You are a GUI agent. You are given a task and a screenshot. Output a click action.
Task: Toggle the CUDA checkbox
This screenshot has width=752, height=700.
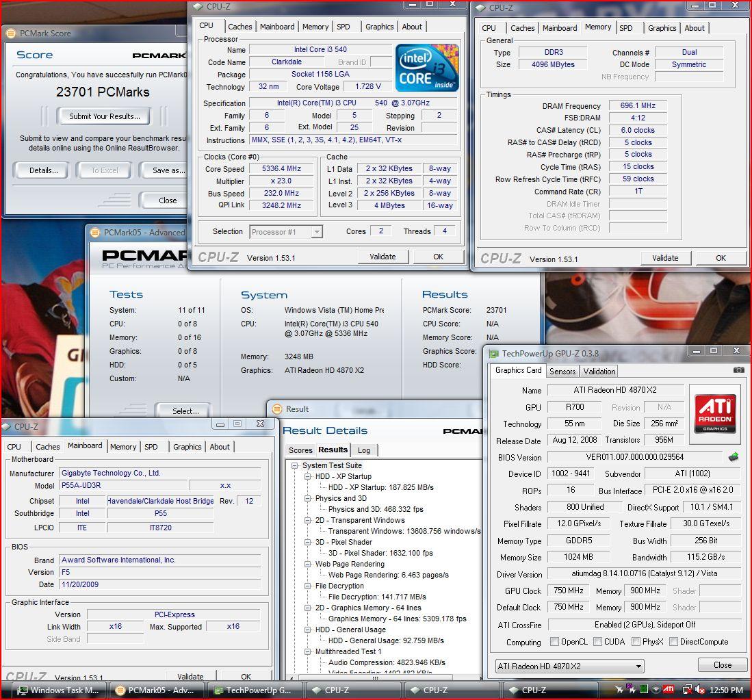click(597, 642)
